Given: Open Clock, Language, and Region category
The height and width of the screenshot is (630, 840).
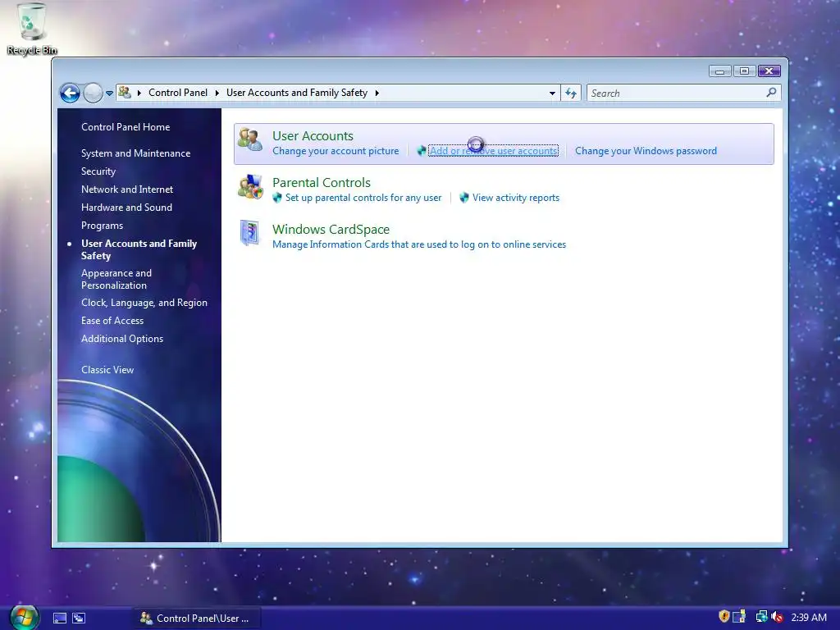Looking at the screenshot, I should [144, 303].
